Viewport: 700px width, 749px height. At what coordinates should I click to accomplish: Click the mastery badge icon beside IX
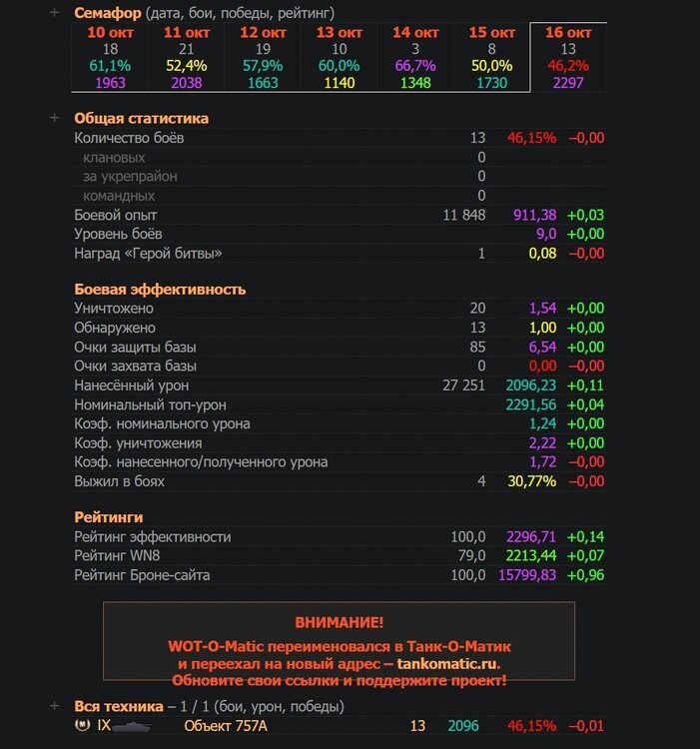coord(83,725)
